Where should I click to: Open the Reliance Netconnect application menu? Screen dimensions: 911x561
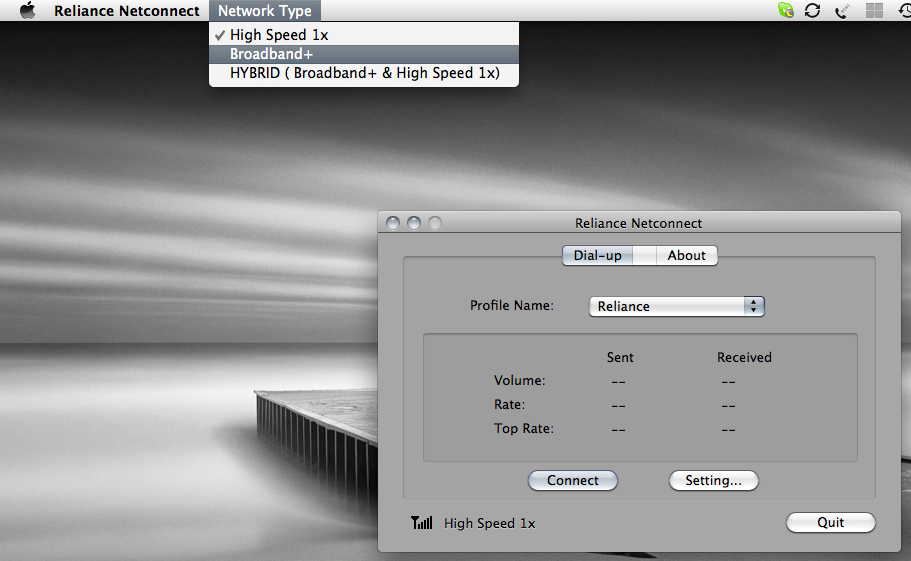click(x=127, y=10)
